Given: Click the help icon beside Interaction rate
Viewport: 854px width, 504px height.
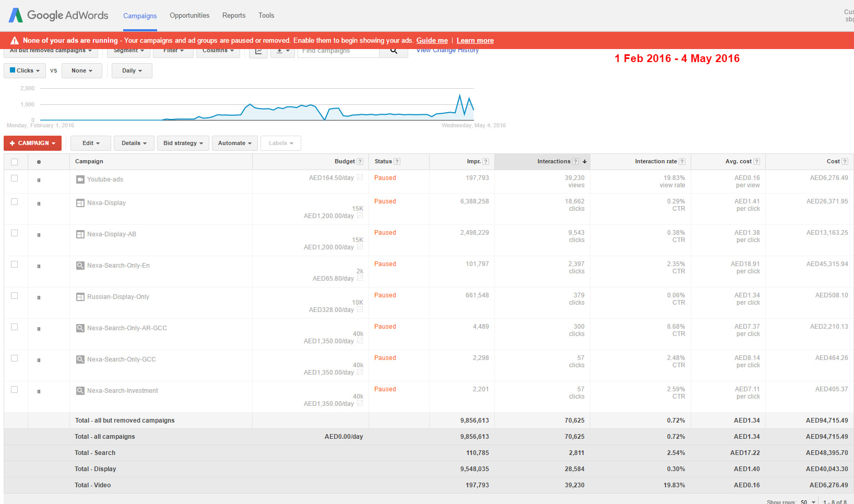Looking at the screenshot, I should 682,162.
